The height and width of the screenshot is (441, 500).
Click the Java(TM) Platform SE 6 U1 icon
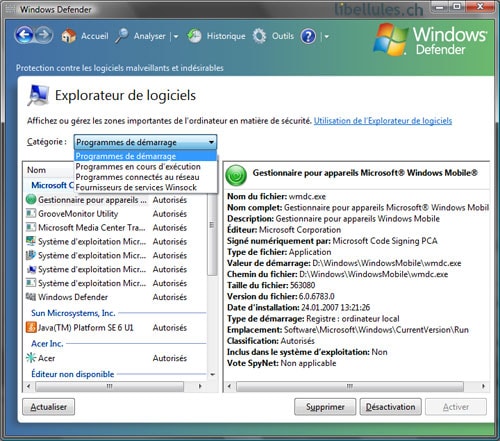[x=31, y=327]
